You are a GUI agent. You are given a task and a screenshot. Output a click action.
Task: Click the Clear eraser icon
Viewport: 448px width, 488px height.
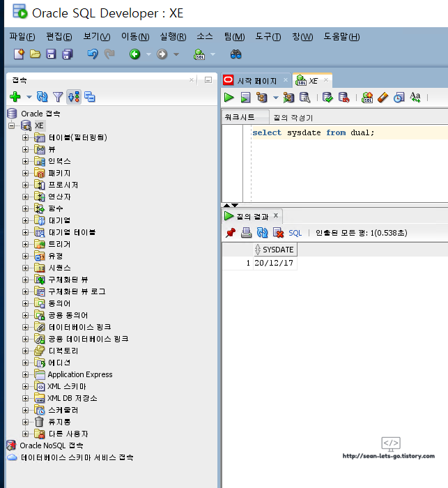point(383,98)
